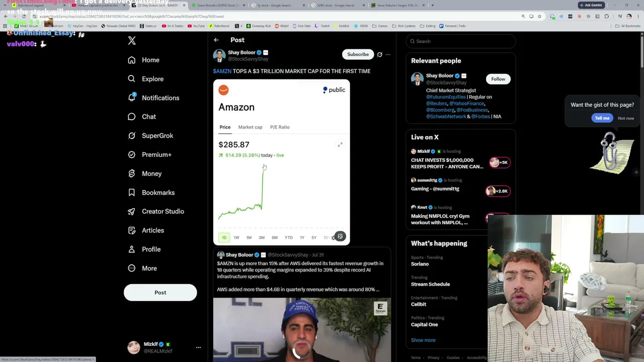
Task: Select the 3M chart range
Action: point(262,237)
